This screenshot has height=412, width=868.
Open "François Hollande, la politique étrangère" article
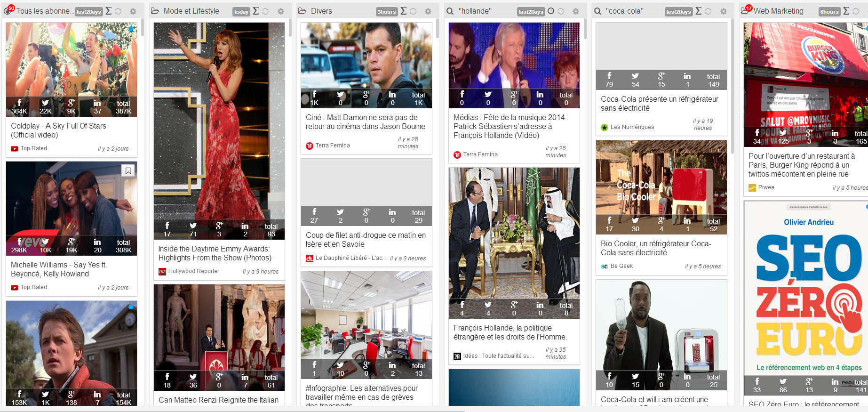click(x=510, y=332)
